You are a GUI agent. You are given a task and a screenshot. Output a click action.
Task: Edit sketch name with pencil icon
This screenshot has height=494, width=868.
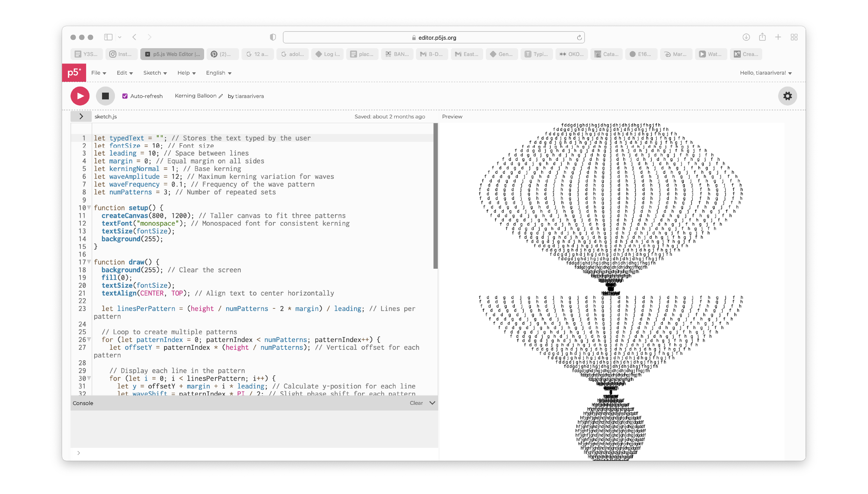[x=221, y=96]
